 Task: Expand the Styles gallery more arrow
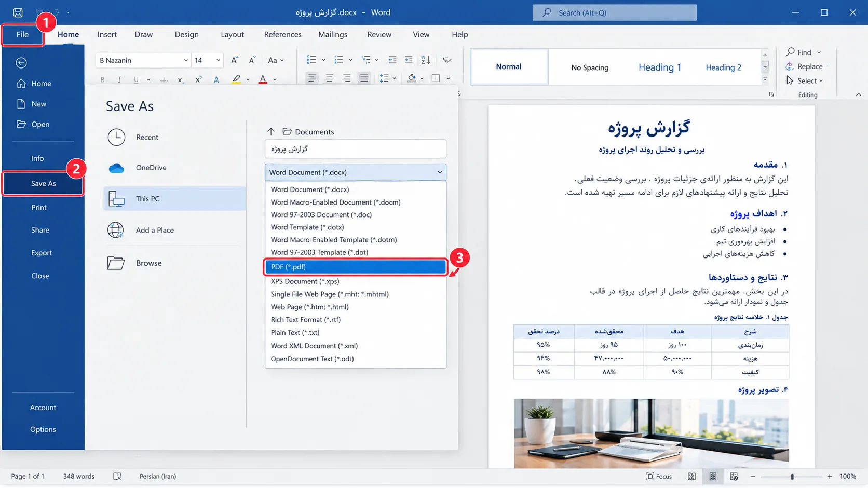765,79
